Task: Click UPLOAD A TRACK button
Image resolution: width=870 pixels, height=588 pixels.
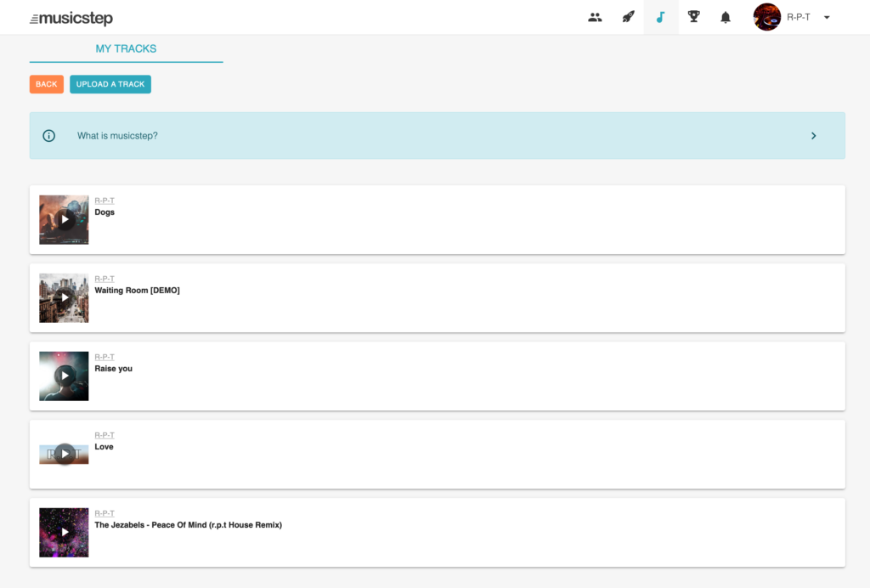Action: (110, 84)
